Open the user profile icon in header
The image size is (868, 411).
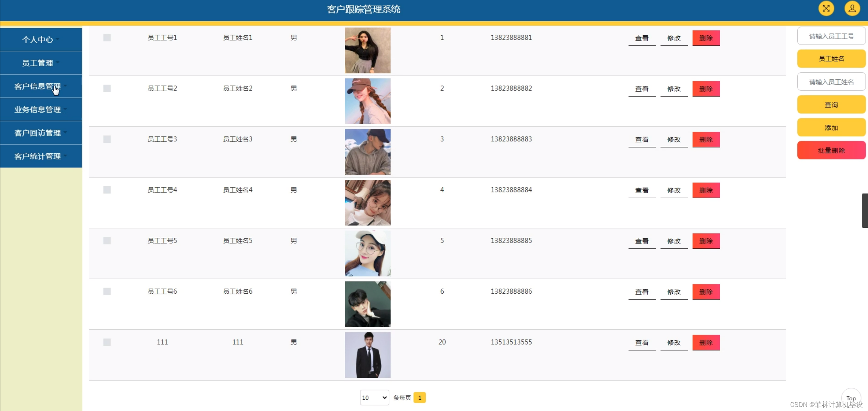852,9
